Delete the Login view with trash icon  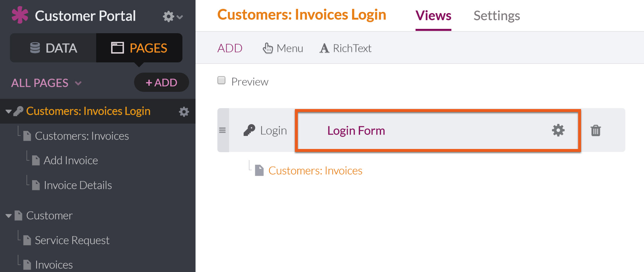(596, 130)
